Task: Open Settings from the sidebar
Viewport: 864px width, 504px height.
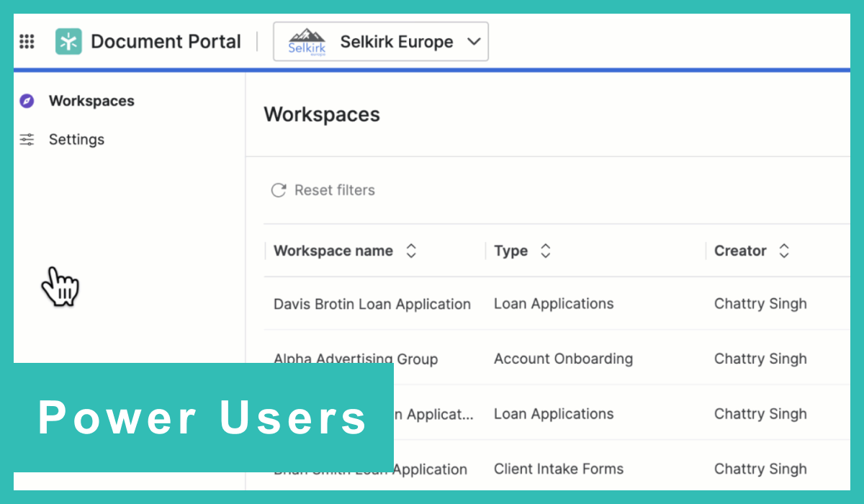Action: point(76,140)
